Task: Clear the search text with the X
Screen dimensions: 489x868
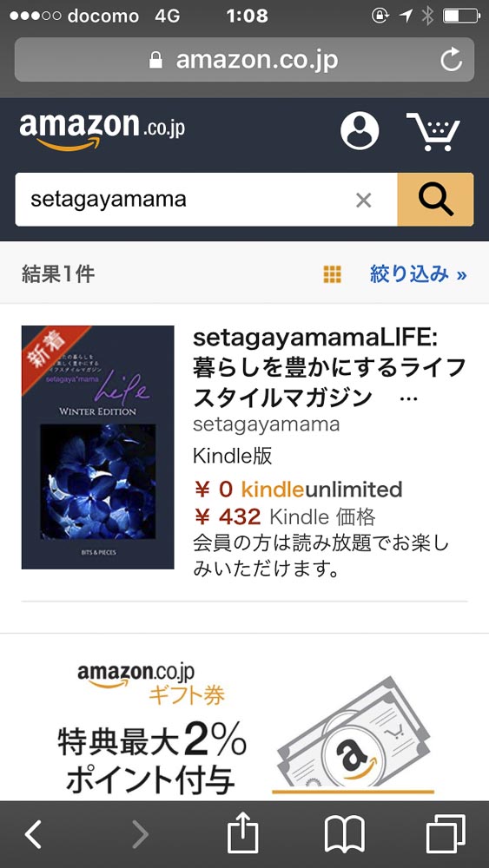Action: [x=363, y=201]
